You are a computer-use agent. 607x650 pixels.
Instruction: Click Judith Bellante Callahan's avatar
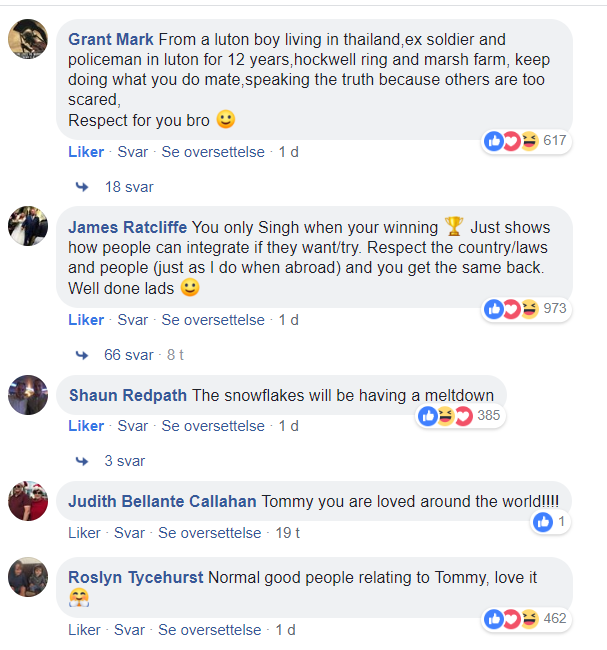(28, 501)
